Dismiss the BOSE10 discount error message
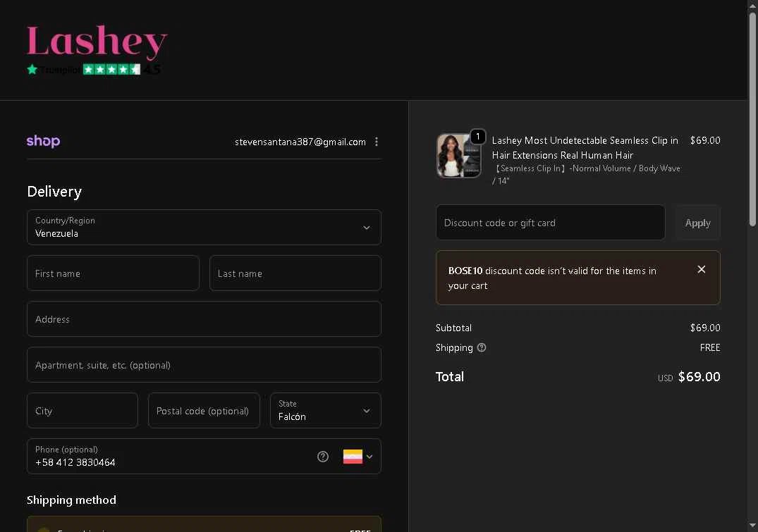The width and height of the screenshot is (758, 532). (702, 269)
